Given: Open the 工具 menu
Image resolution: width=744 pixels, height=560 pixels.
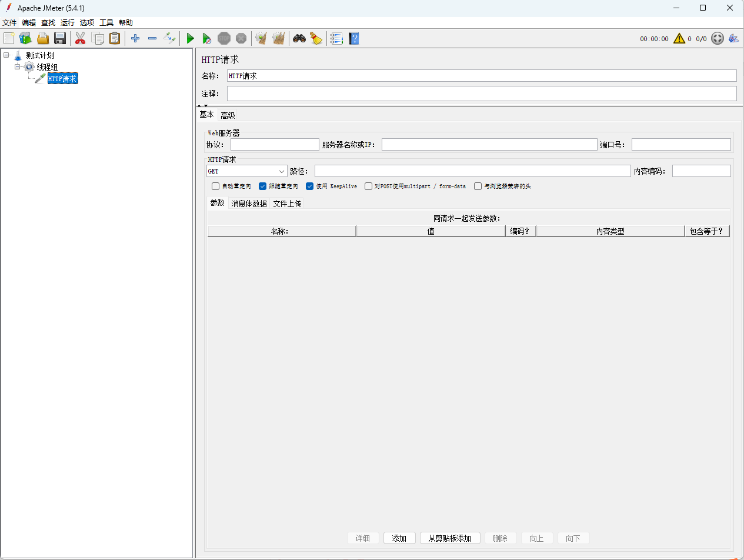Looking at the screenshot, I should tap(106, 23).
